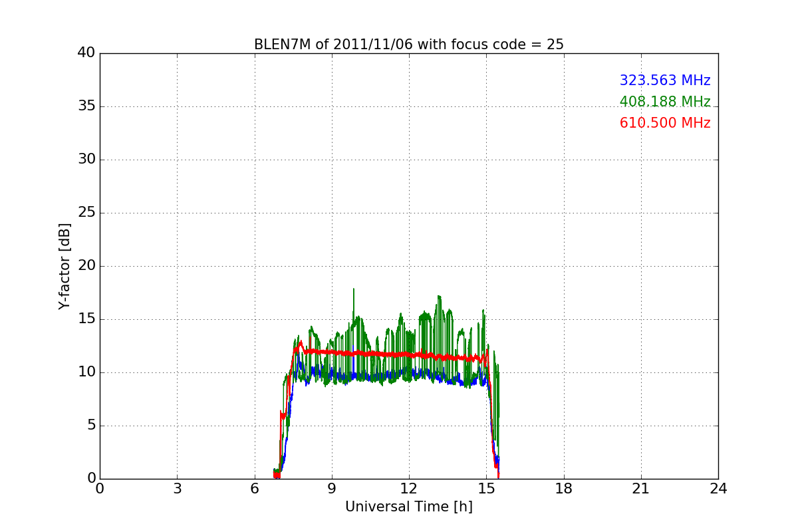Click y-axis tick label '25'
Image resolution: width=798 pixels, height=532 pixels.
(86, 213)
